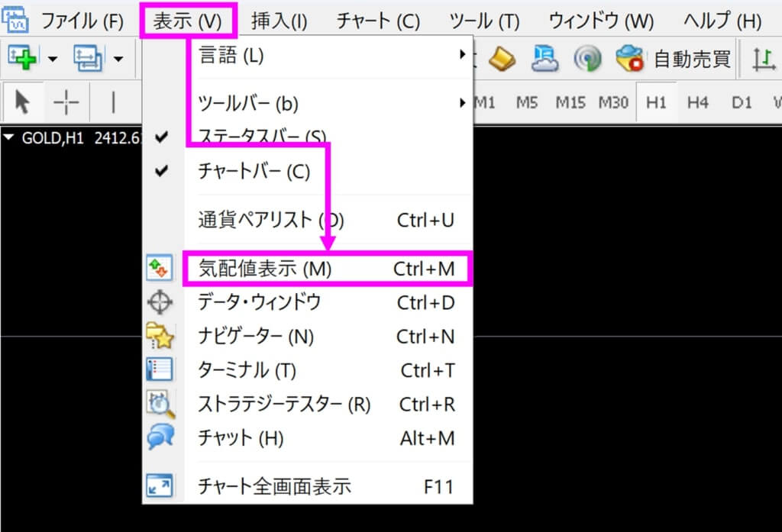The width and height of the screenshot is (782, 532).
Task: Select the crosshair tool
Action: coord(66,103)
